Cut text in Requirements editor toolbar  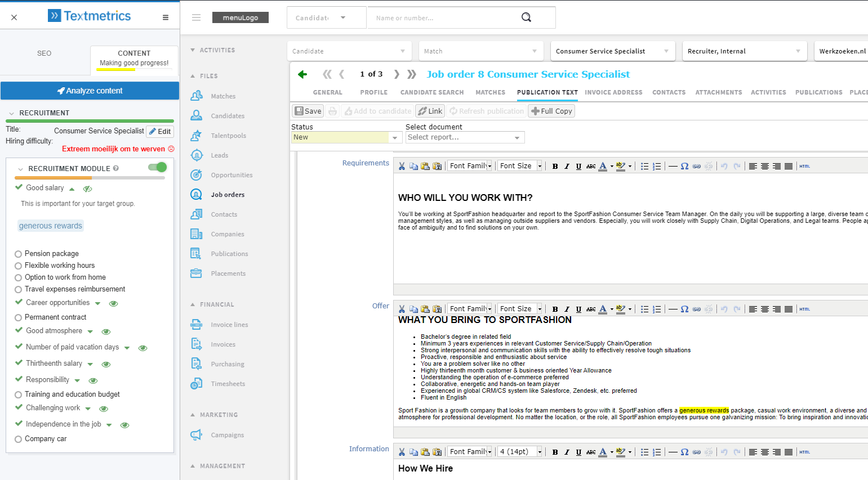point(402,166)
